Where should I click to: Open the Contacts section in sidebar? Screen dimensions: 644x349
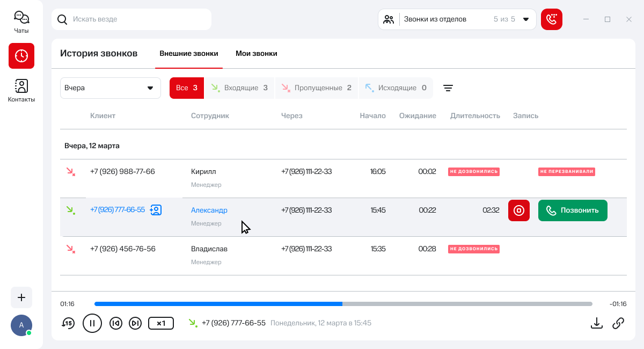pos(21,90)
